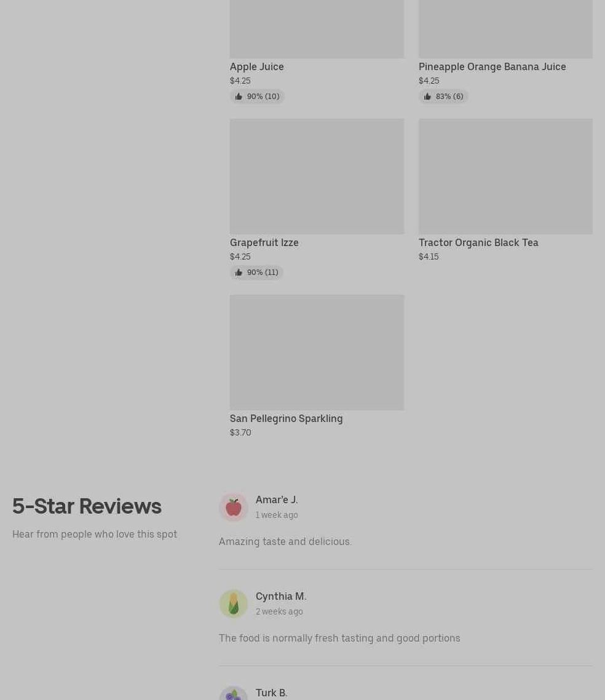Click Tractor Organic Black Tea thumbnail

pos(505,177)
